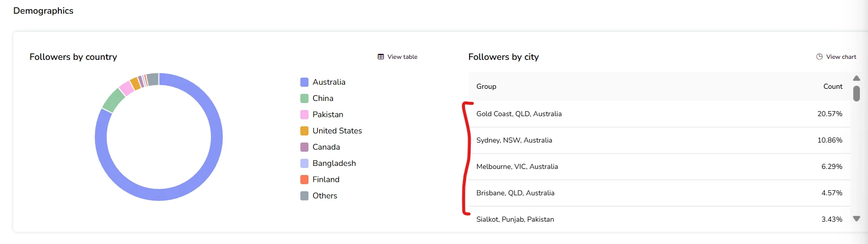Select the Brisbane, QLD, Australia row
This screenshot has height=244, width=868.
tap(515, 193)
